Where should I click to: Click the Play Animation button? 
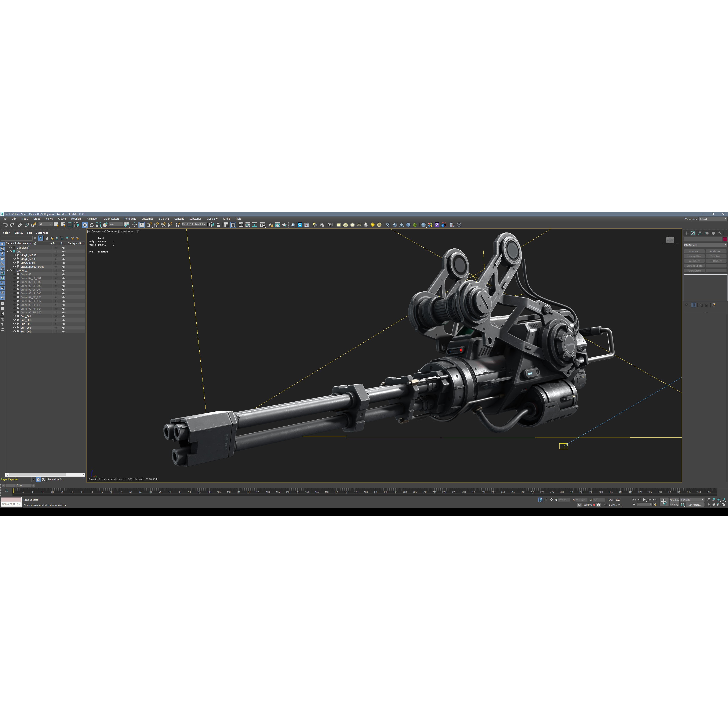[644, 500]
